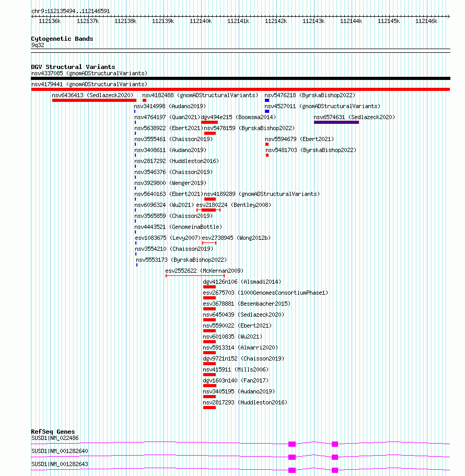Click esv1083675 (Levy2007) label
Image resolution: width=465 pixels, height=476 pixels.
(x=168, y=237)
